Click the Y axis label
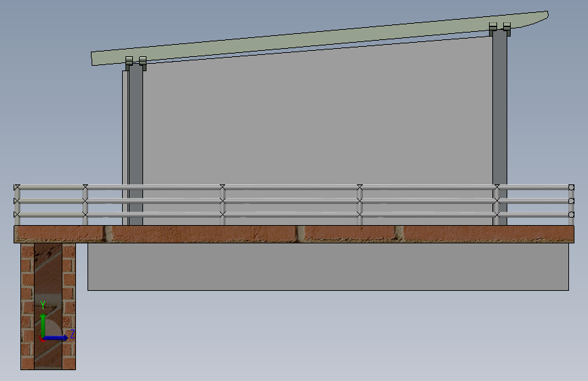The image size is (588, 381). coord(43,305)
